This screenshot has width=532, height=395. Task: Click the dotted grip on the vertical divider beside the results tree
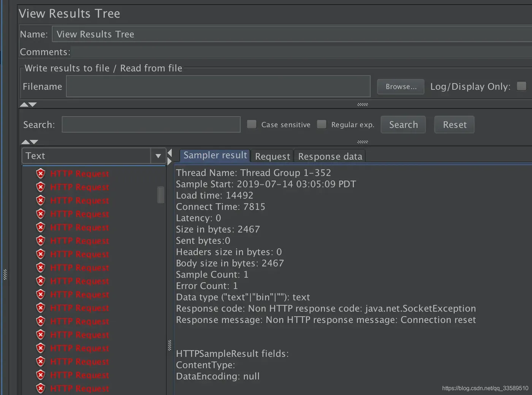[169, 345]
